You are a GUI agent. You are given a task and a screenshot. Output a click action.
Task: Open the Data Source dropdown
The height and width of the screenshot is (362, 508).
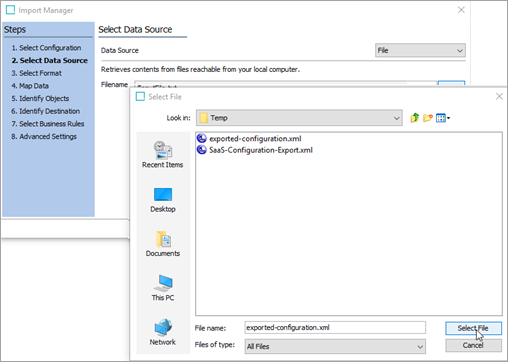click(420, 50)
